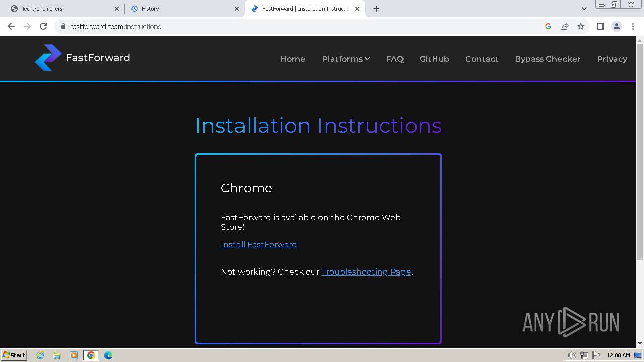The width and height of the screenshot is (644, 362).
Task: Open a new tab with plus button
Action: [376, 9]
